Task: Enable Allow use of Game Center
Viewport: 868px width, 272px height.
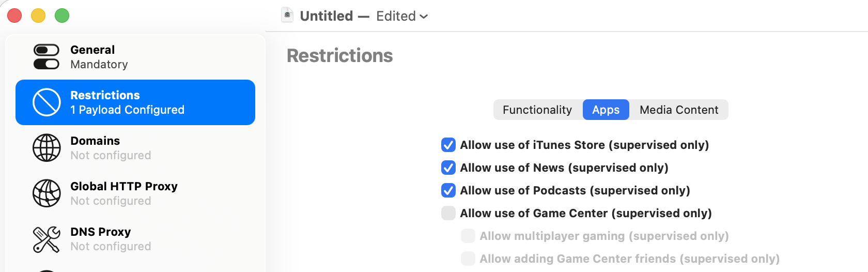Action: coord(448,213)
